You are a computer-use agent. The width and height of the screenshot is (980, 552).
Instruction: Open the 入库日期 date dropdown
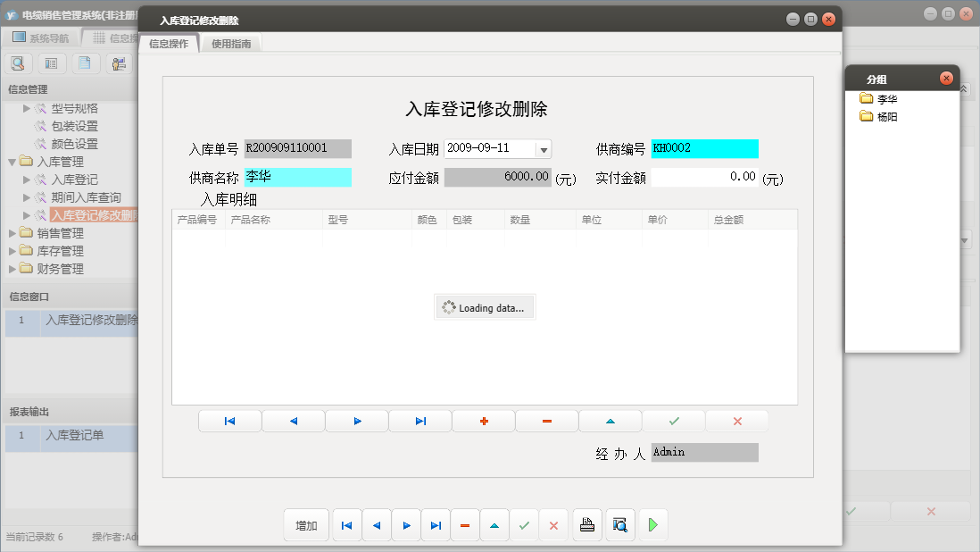[x=543, y=148]
